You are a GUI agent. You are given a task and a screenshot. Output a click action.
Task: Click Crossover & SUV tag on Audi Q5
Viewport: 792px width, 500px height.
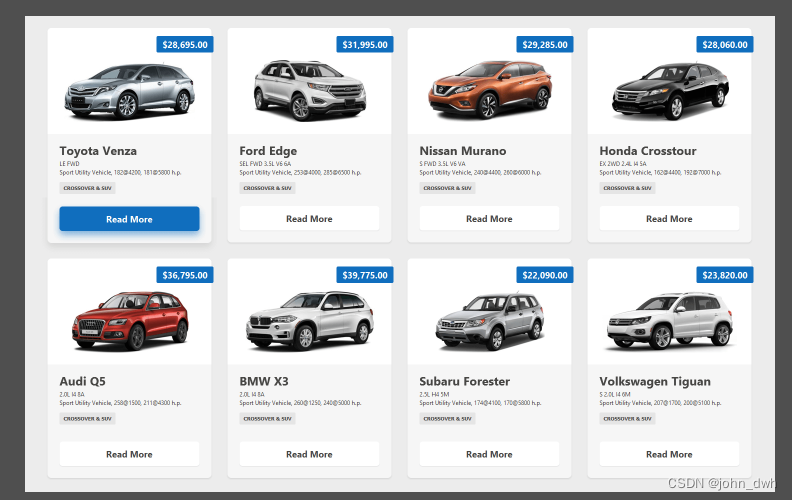coord(87,419)
